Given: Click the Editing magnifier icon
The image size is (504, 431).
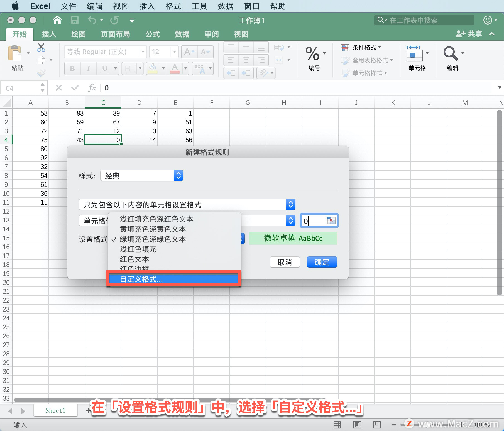Looking at the screenshot, I should [450, 53].
